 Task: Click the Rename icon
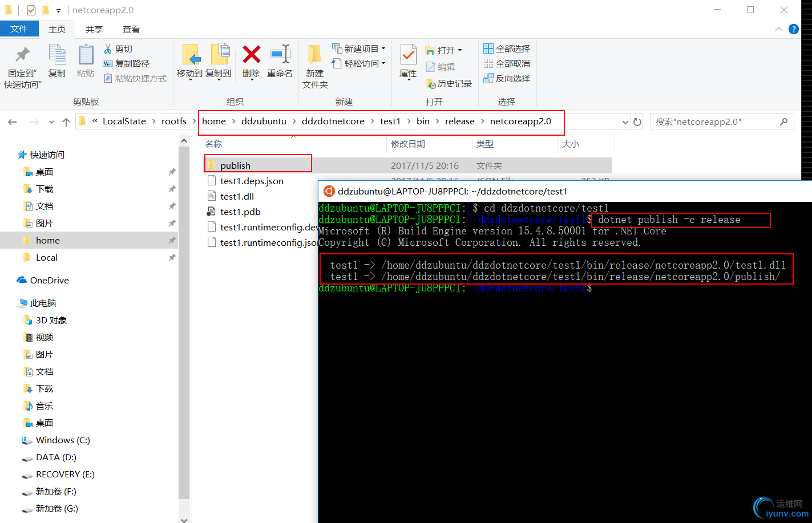(280, 55)
